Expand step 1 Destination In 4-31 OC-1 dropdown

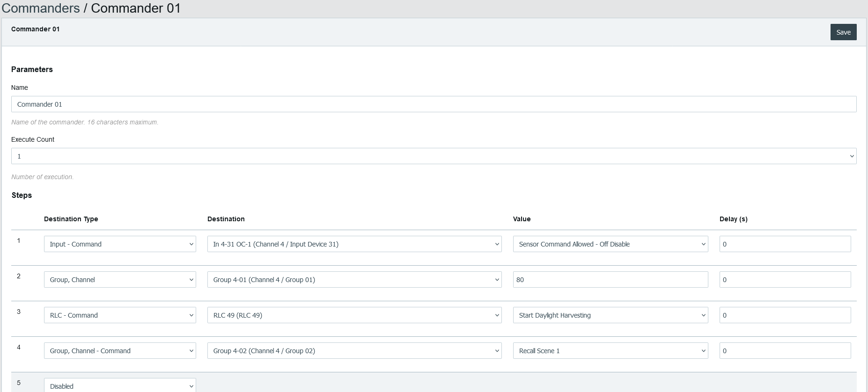354,244
